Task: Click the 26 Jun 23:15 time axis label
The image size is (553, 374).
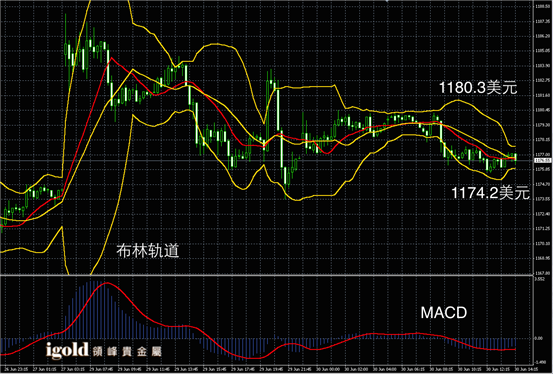Action: pyautogui.click(x=16, y=370)
